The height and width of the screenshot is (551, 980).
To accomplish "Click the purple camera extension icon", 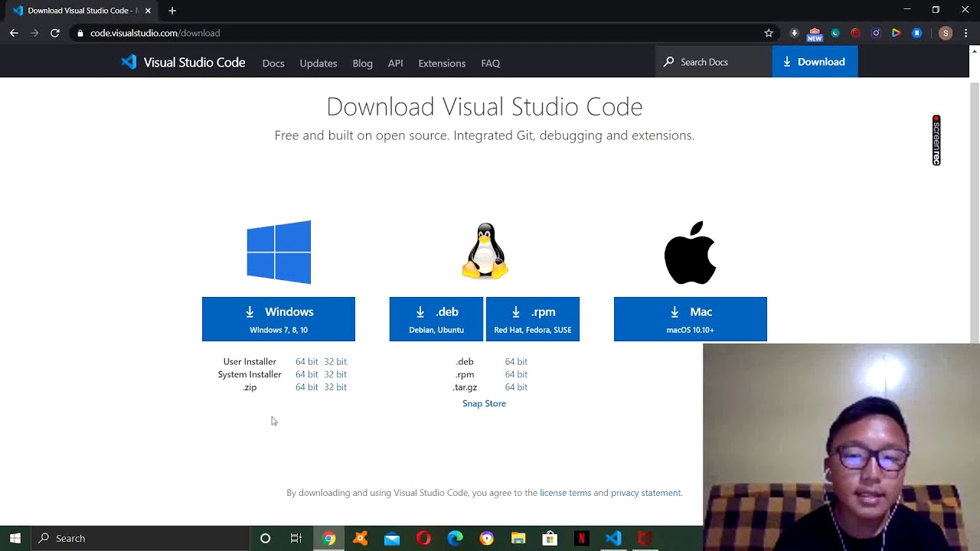I will [x=876, y=33].
